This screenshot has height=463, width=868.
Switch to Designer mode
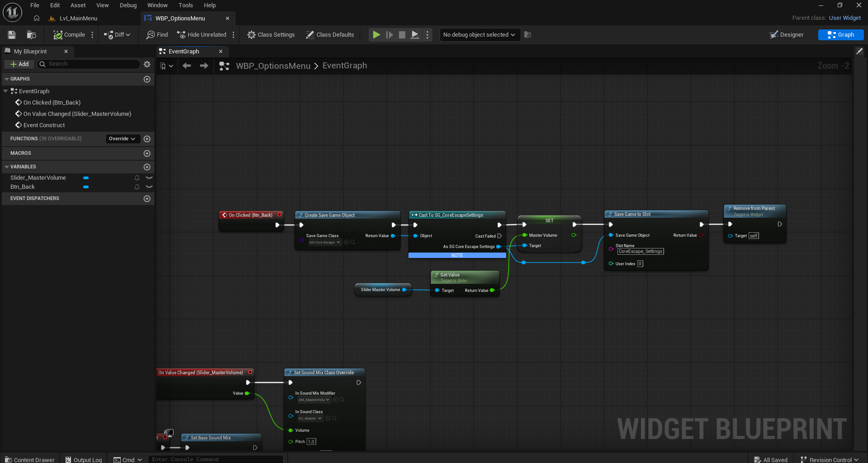coord(787,35)
